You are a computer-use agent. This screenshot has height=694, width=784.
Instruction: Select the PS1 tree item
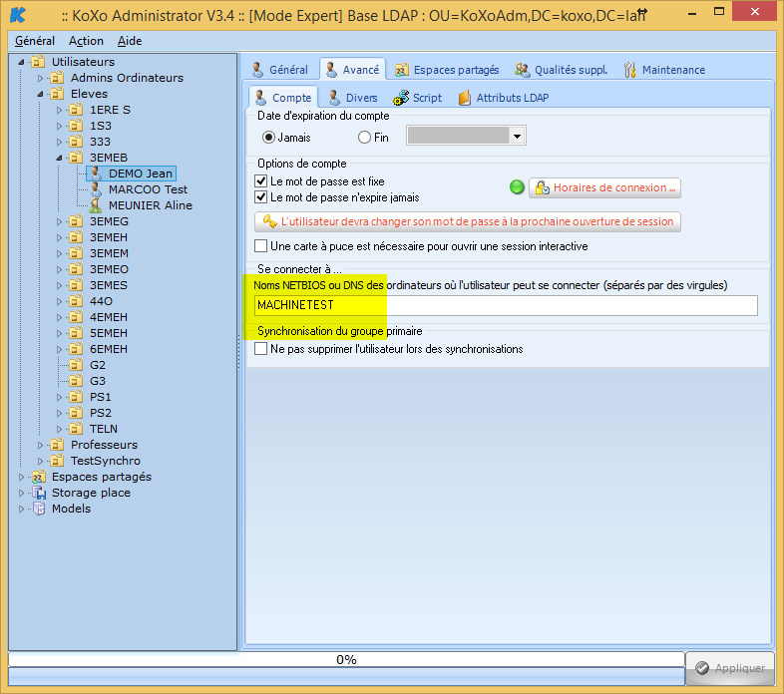pos(100,397)
